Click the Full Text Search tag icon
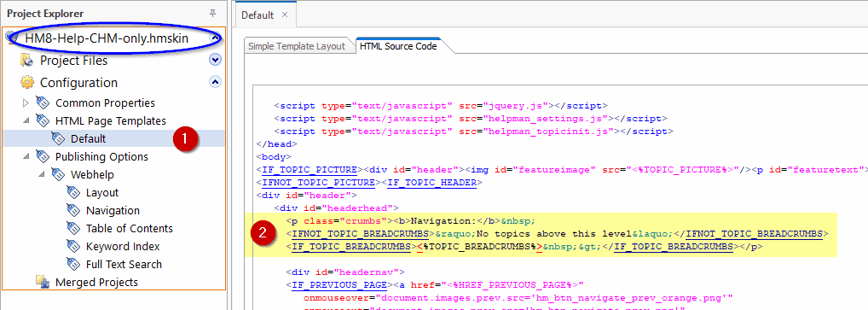This screenshot has height=310, width=868. click(73, 263)
